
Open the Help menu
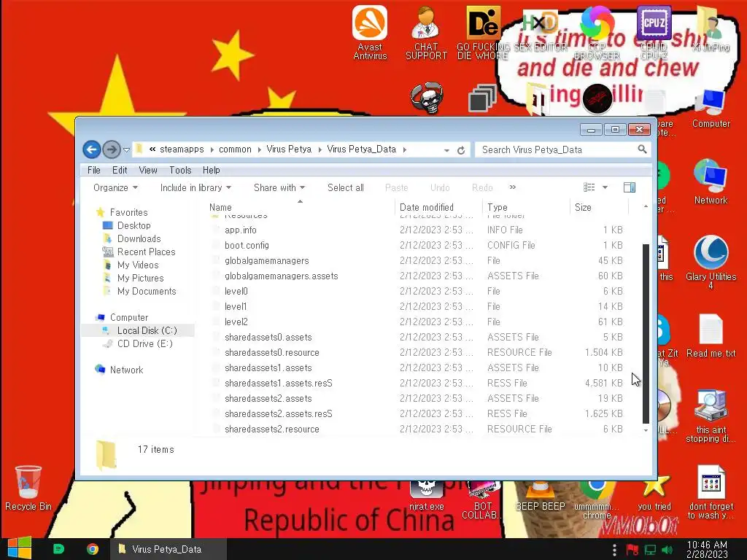pos(211,170)
